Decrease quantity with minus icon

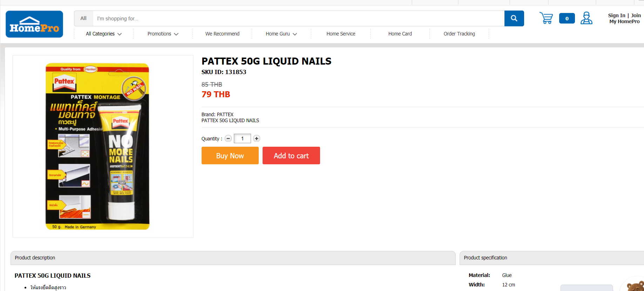(x=228, y=138)
